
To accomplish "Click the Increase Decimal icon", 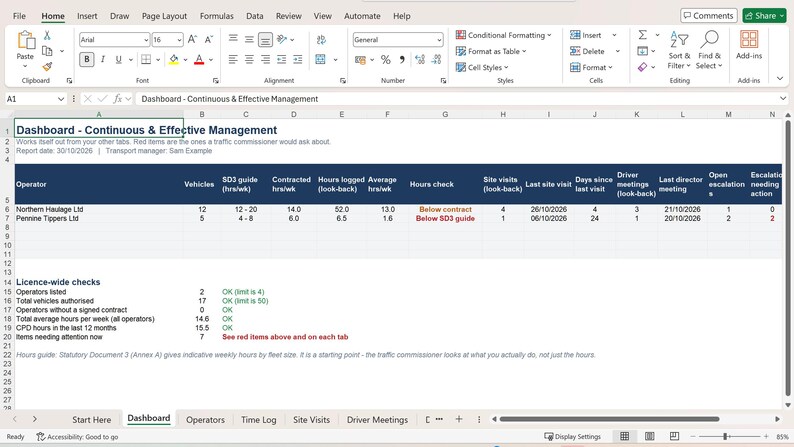I will pos(420,60).
